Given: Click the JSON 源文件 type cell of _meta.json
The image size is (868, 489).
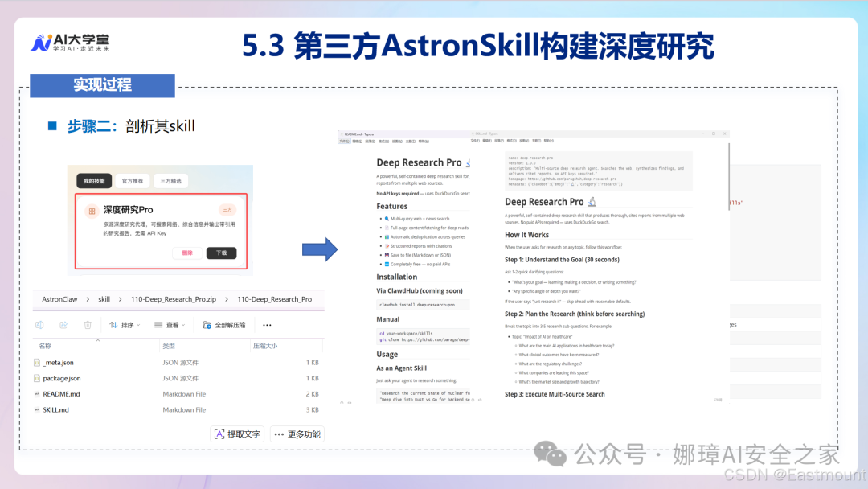Looking at the screenshot, I should (x=181, y=363).
